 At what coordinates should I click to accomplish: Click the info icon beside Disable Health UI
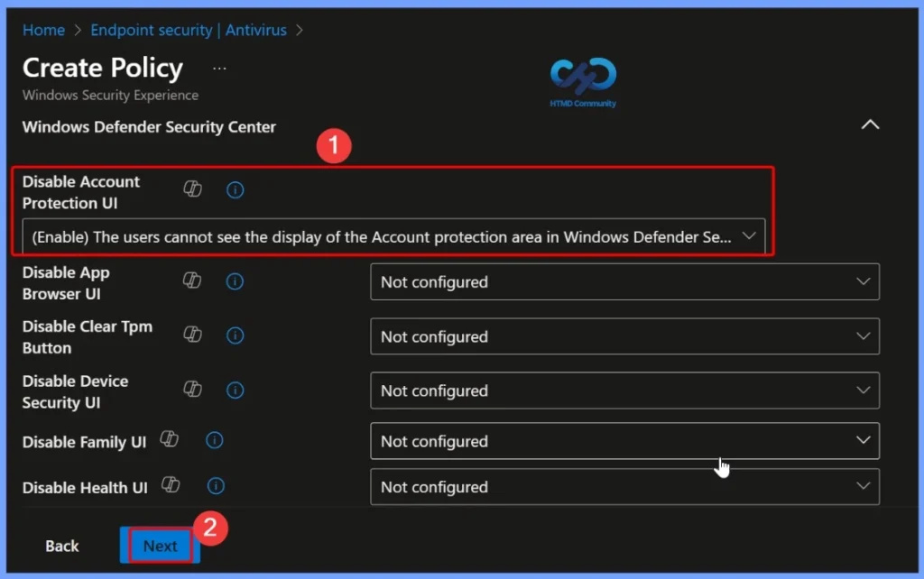[x=215, y=485]
